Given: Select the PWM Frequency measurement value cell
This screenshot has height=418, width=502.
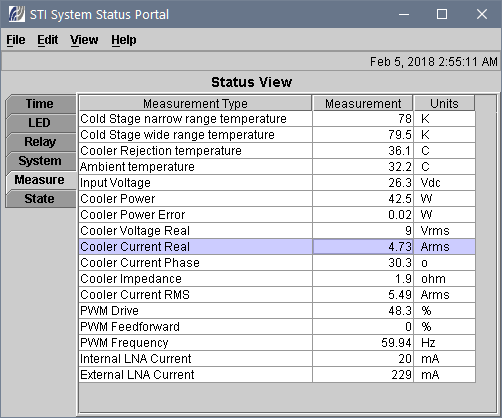Looking at the screenshot, I should [x=363, y=343].
